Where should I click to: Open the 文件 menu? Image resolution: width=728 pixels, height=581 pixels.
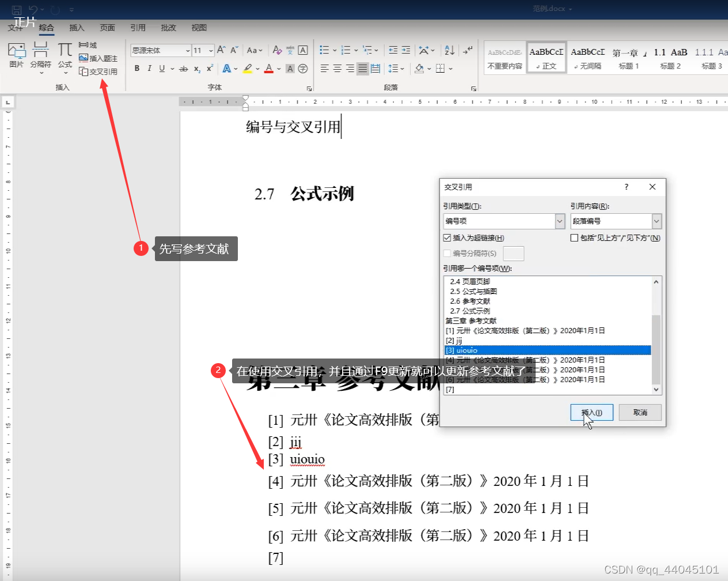click(x=16, y=28)
